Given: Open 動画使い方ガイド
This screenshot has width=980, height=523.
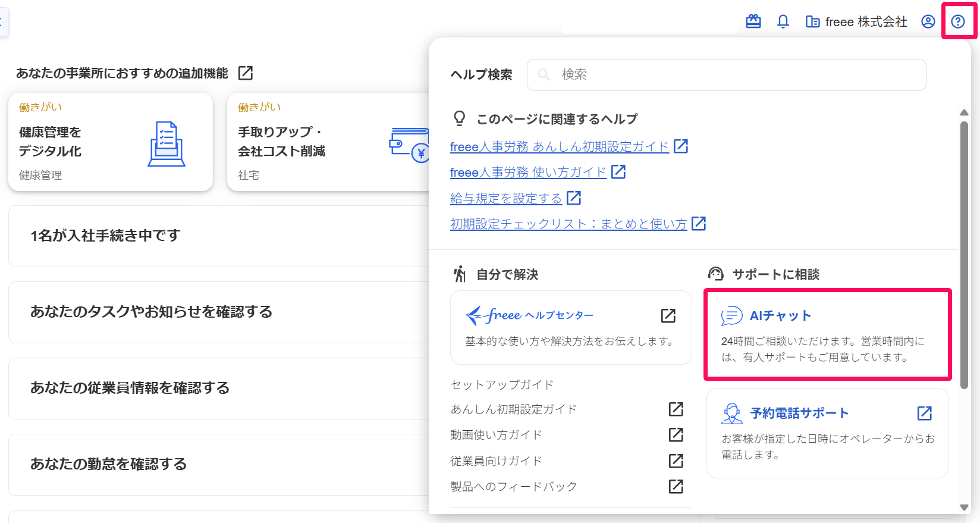Looking at the screenshot, I should (497, 435).
